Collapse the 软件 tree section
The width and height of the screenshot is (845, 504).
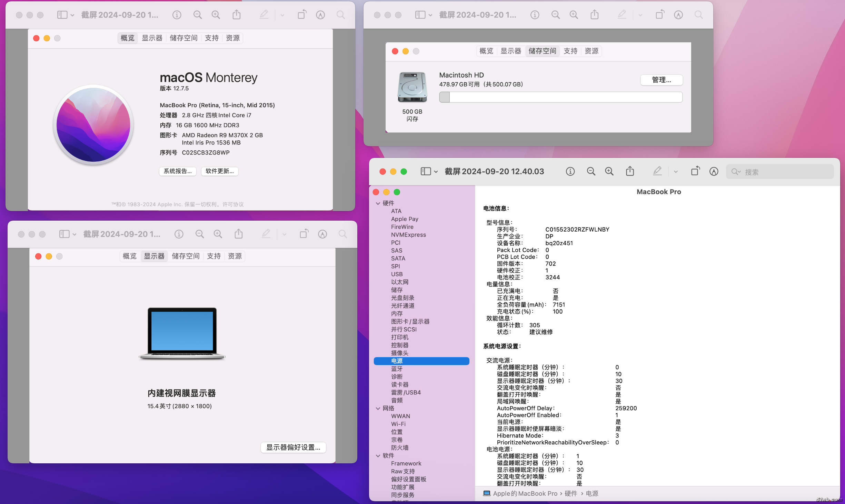[378, 456]
